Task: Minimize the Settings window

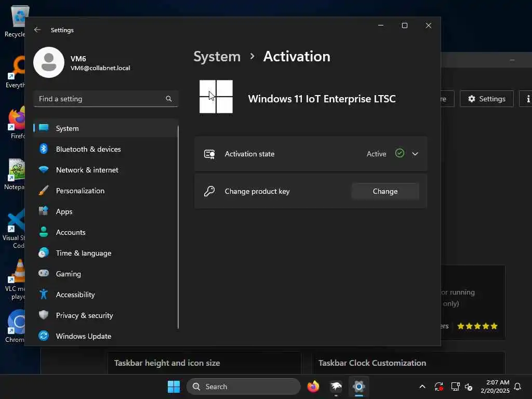Action: click(381, 25)
